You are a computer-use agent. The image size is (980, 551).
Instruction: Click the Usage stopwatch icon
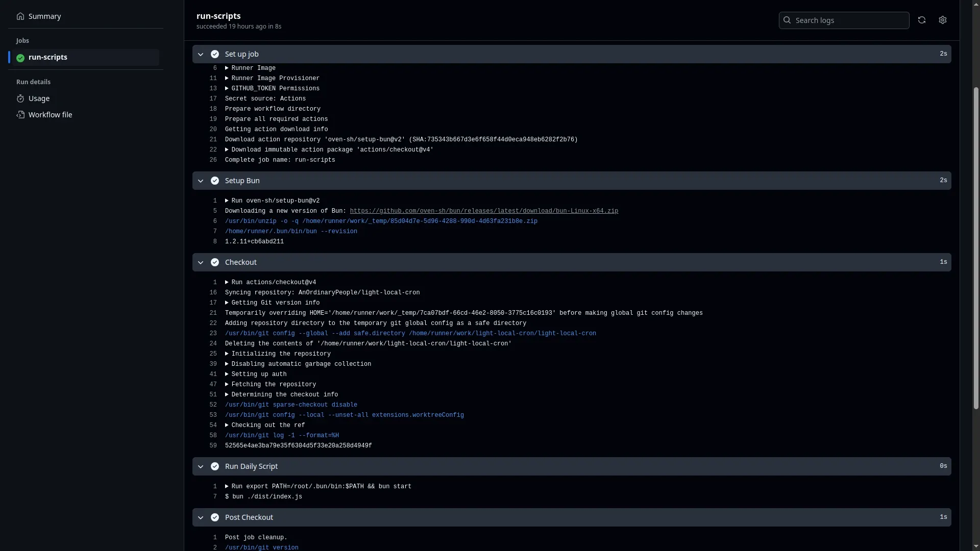pos(20,98)
